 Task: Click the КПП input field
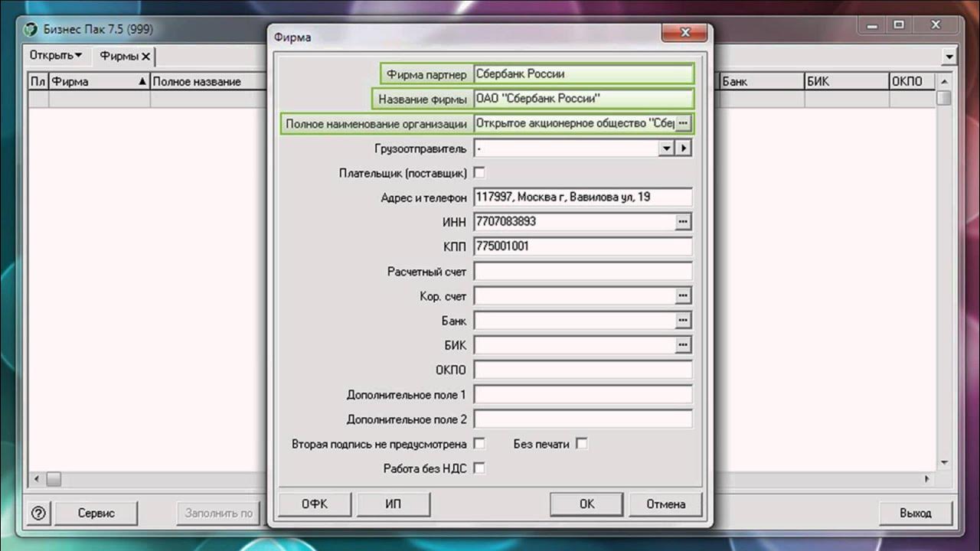coord(583,246)
